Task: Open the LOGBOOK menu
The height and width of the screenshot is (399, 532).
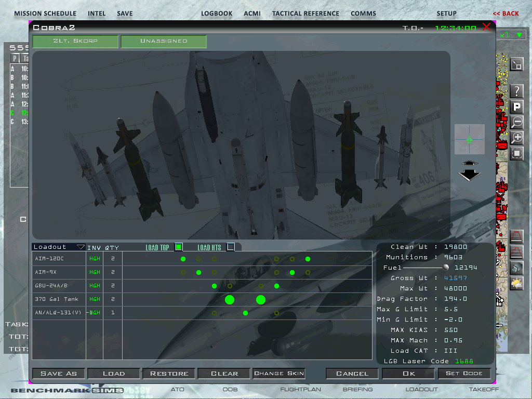Action: pos(217,14)
